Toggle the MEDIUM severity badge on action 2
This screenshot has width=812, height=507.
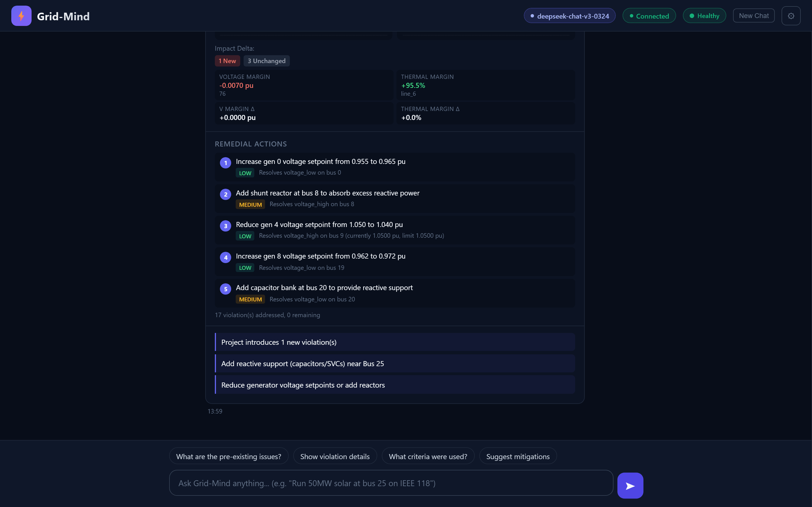click(250, 204)
